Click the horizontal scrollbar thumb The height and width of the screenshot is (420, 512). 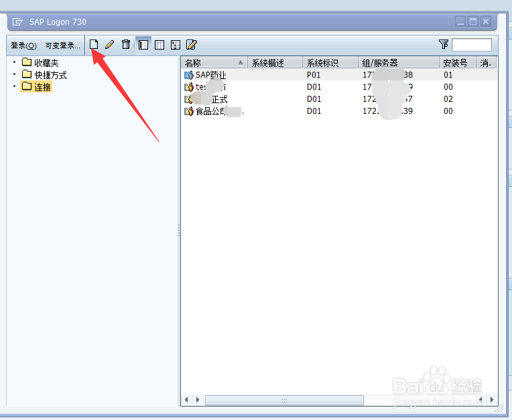click(x=284, y=400)
